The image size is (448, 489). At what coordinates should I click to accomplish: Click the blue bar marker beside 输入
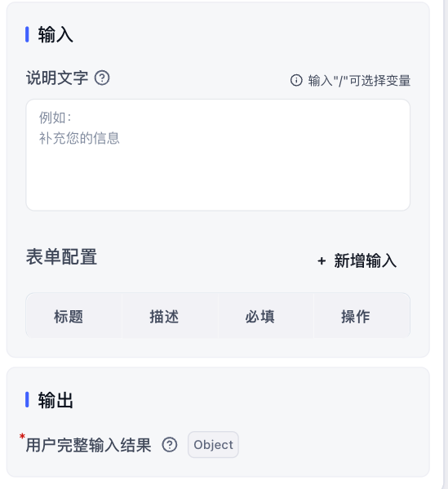(27, 34)
